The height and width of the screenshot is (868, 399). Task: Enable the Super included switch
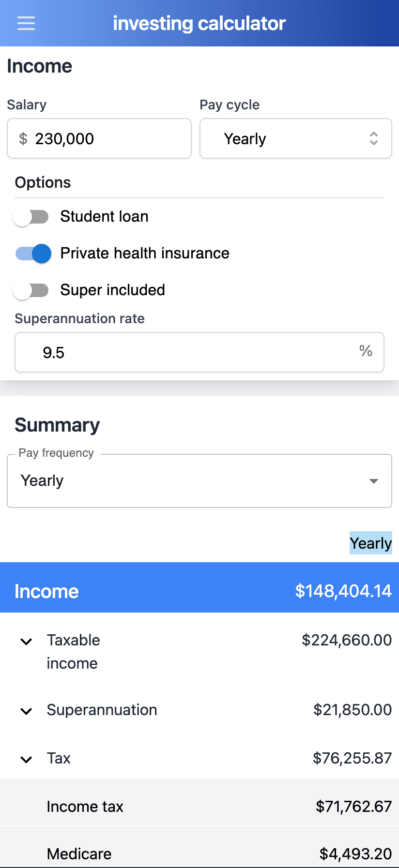click(31, 290)
